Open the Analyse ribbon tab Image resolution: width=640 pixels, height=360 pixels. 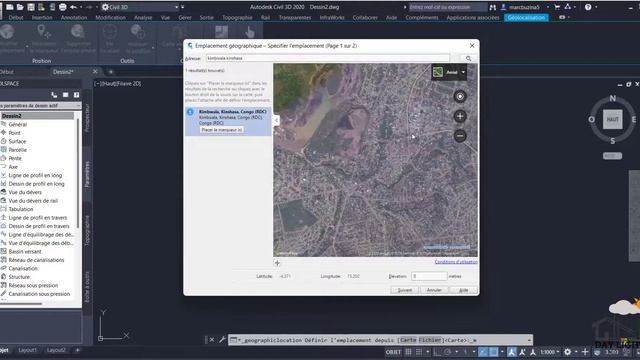pyautogui.click(x=143, y=18)
